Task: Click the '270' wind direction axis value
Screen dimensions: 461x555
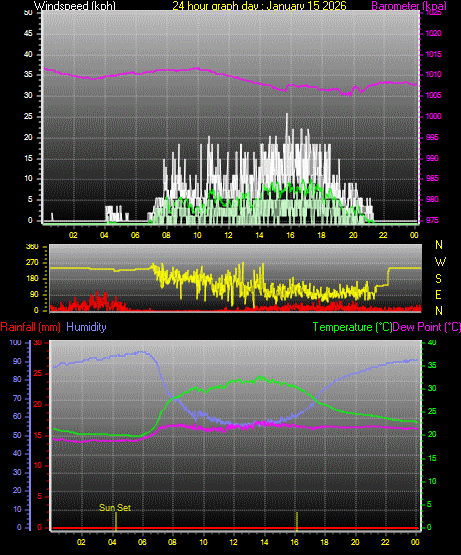Action: [32, 262]
